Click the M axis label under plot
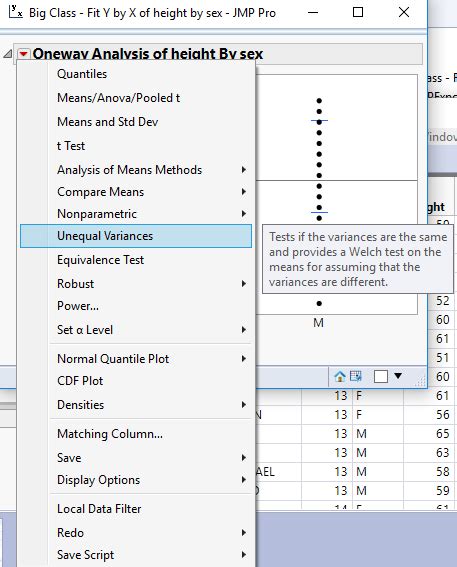Image resolution: width=457 pixels, height=567 pixels. 319,323
